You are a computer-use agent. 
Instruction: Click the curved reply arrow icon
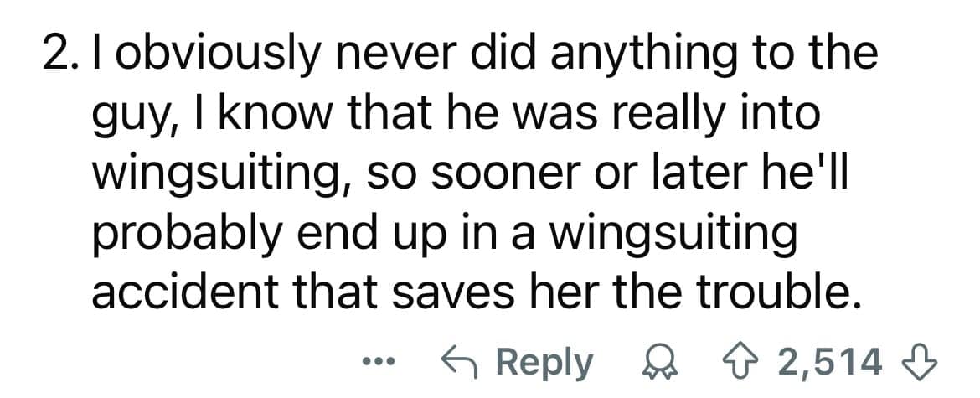[460, 362]
